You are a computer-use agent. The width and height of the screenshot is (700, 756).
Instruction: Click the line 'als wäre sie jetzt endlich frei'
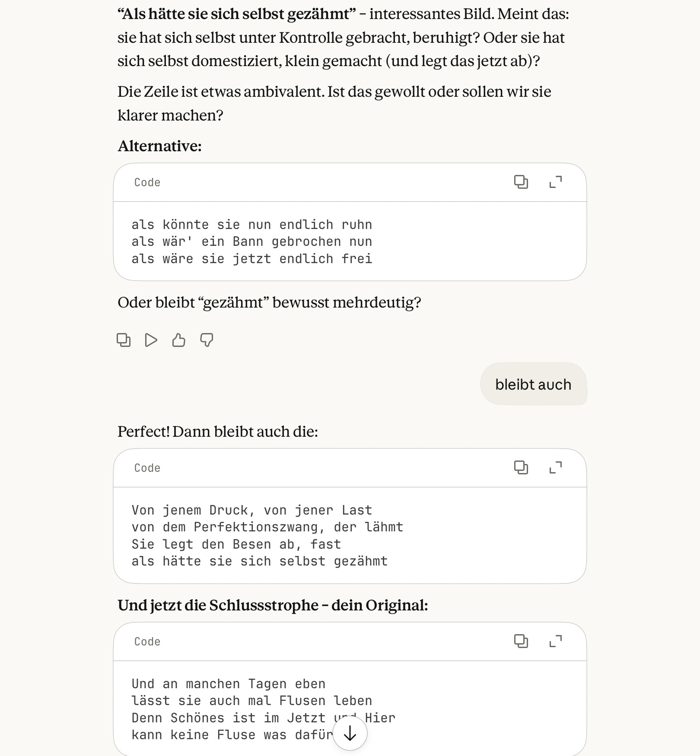coord(252,259)
